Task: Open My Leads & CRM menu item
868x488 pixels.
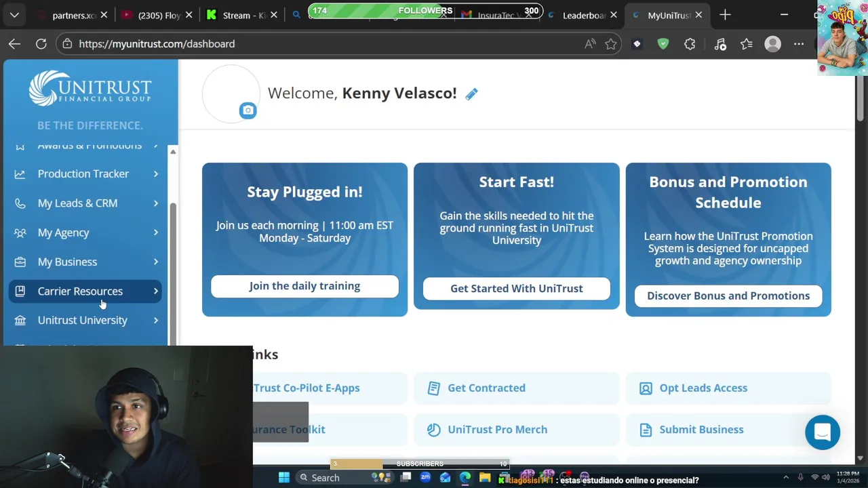Action: [x=85, y=203]
